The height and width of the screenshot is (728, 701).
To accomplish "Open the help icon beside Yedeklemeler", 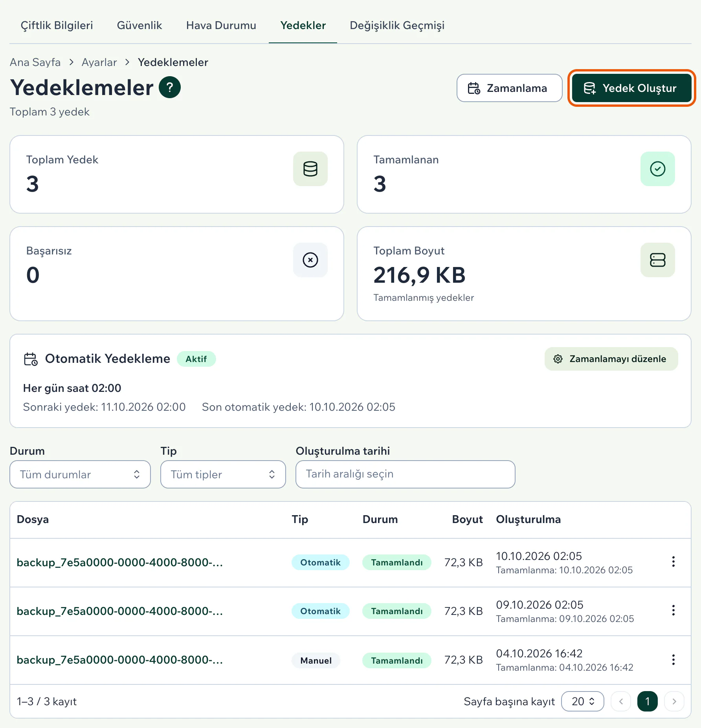I will point(170,87).
